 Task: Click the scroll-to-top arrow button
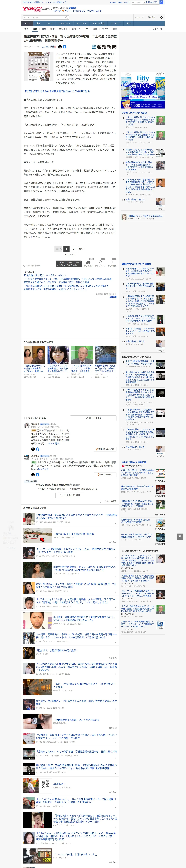(180, 536)
